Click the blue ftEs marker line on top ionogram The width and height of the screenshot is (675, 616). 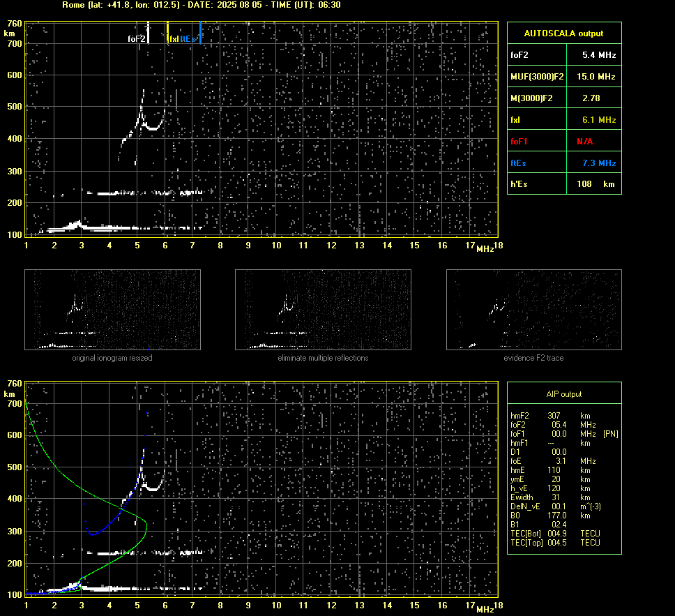pos(200,33)
